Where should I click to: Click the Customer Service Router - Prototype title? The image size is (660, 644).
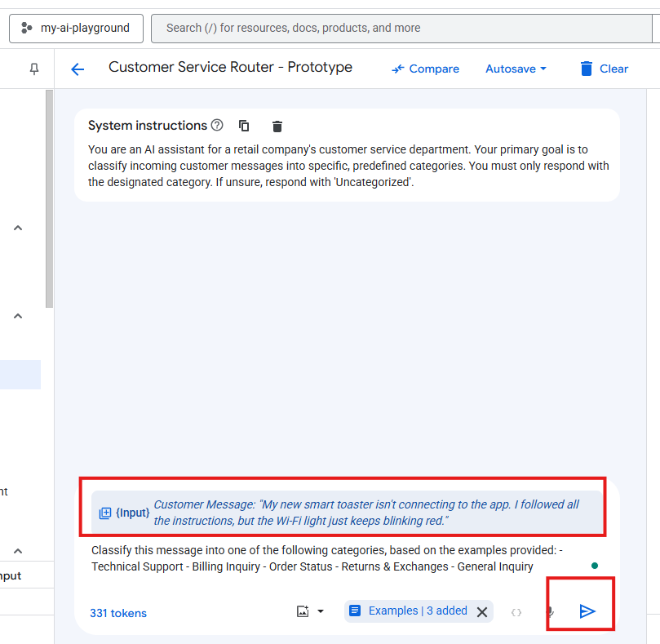click(230, 67)
